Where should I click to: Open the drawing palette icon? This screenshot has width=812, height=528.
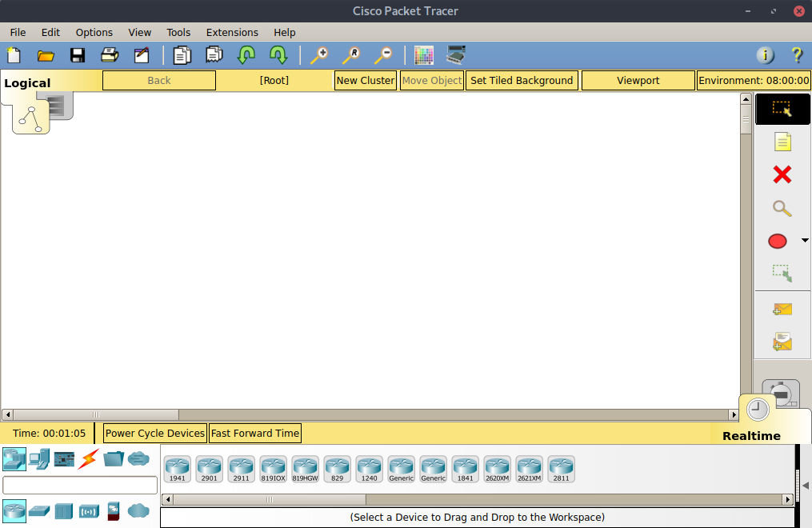click(424, 55)
